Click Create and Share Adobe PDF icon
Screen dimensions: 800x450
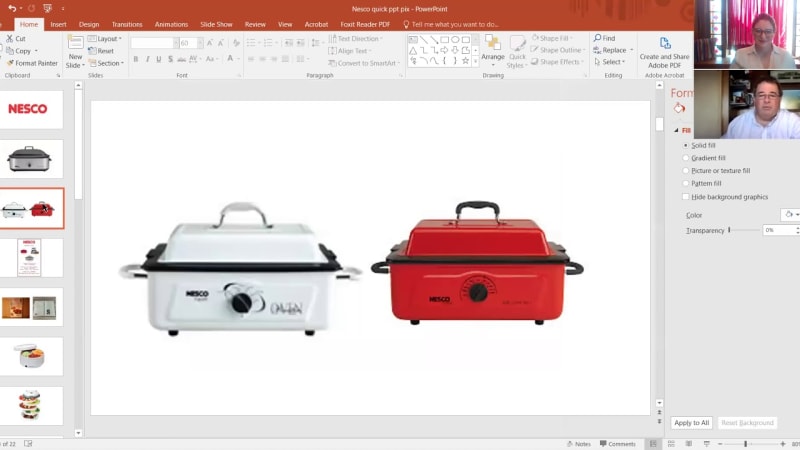click(x=665, y=43)
